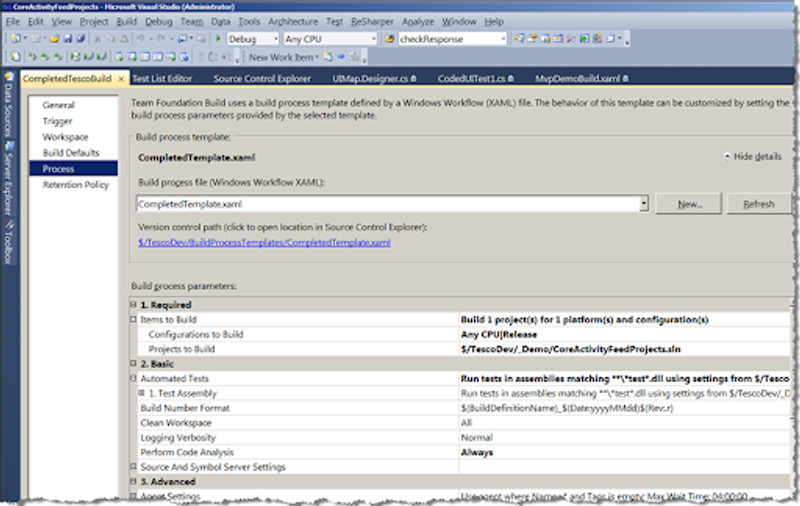Open Solution Explorer toolbar icon
The height and width of the screenshot is (506, 800).
point(519,39)
